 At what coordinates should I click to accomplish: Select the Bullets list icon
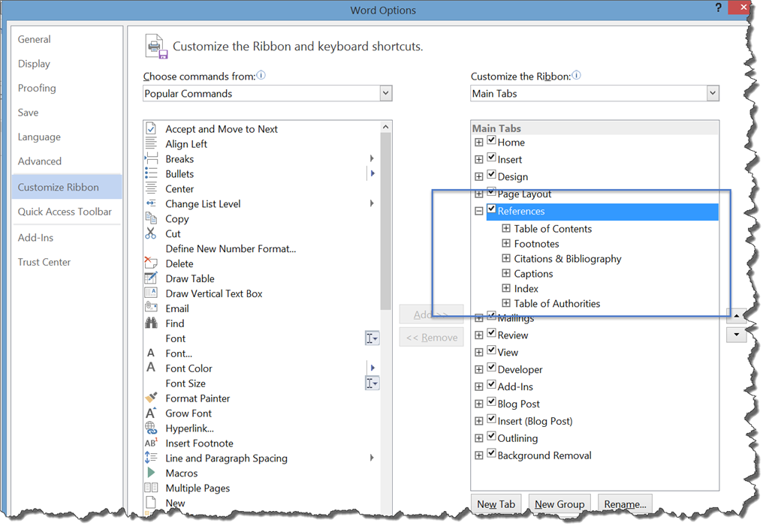point(151,173)
